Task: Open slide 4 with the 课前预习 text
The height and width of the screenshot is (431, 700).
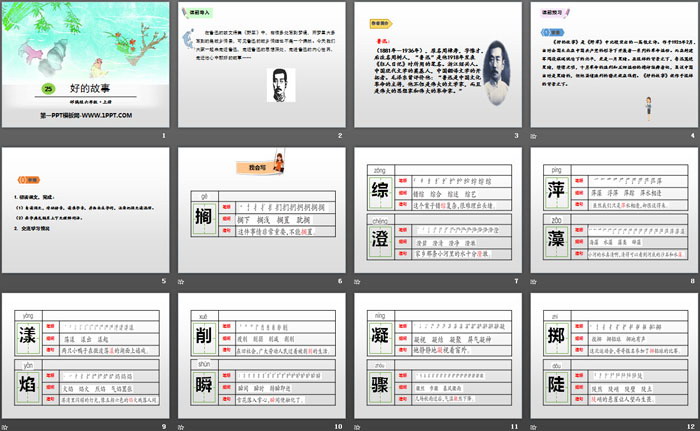Action: tap(614, 64)
